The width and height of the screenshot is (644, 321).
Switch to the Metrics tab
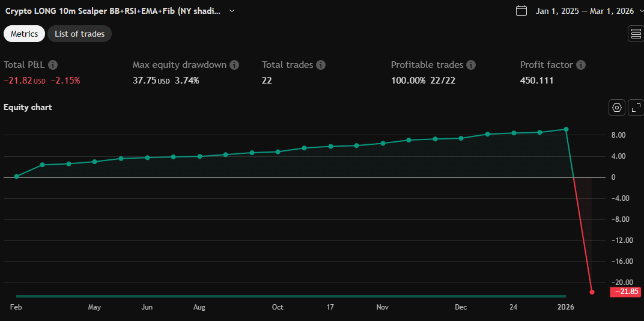(24, 34)
